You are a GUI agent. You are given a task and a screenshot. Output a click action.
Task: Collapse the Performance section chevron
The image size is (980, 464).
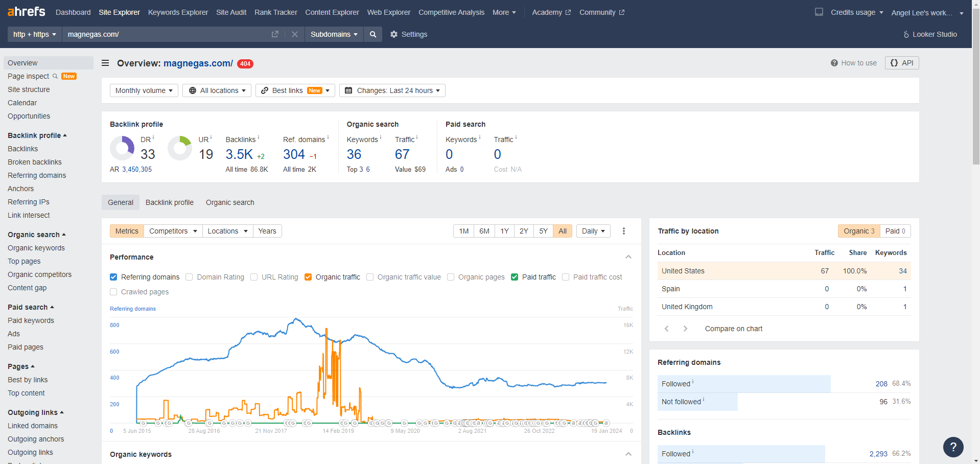click(628, 257)
